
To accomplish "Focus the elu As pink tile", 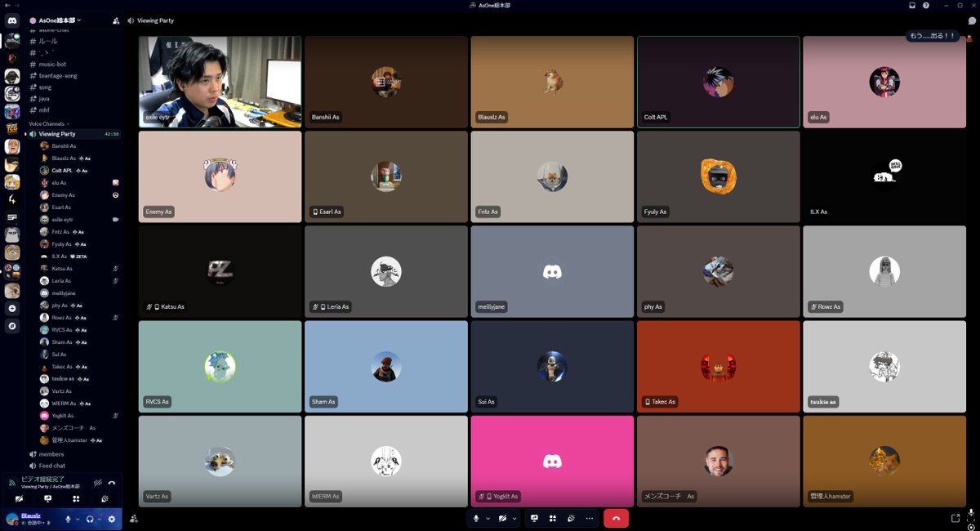I will [884, 82].
